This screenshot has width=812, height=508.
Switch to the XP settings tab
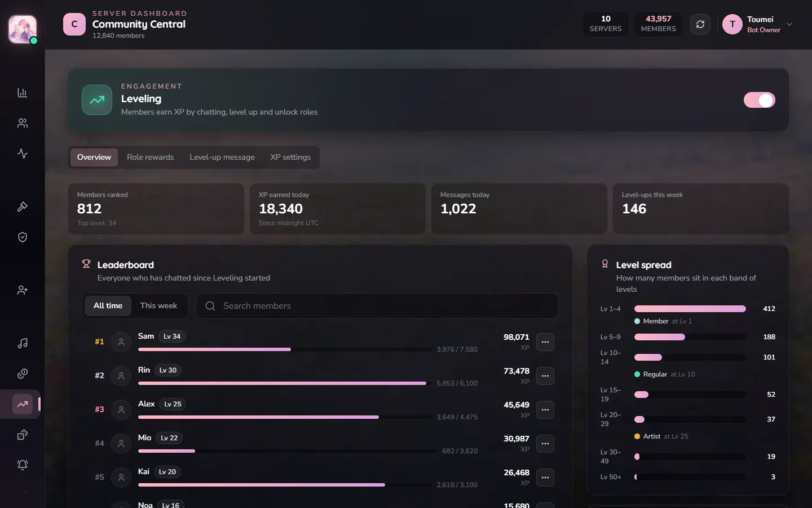tap(290, 157)
